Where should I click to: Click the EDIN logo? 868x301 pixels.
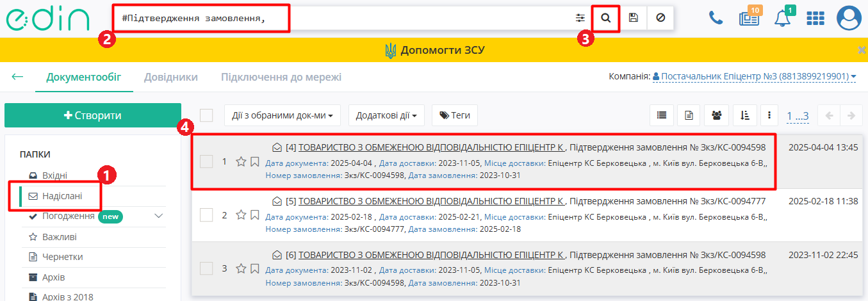click(x=48, y=18)
